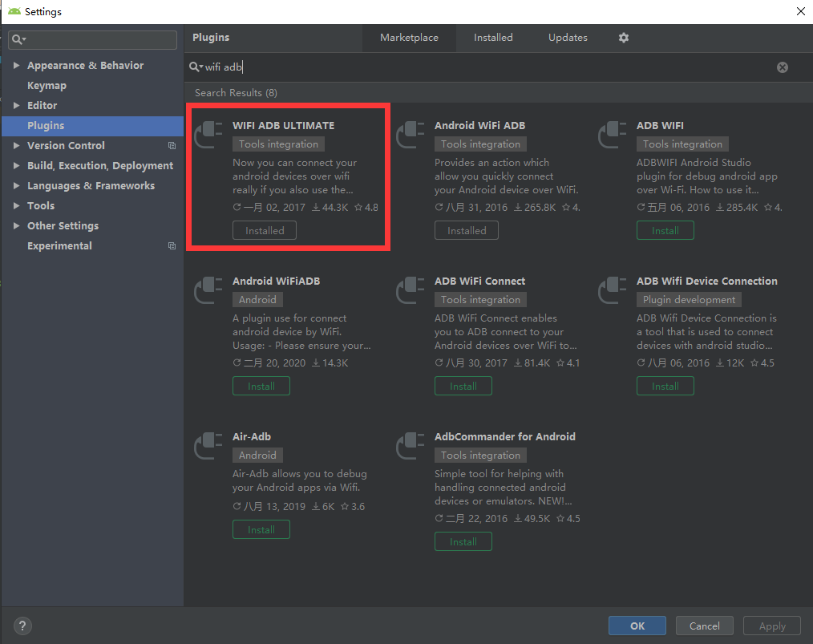Expand Build, Execution, Deployment section
Viewport: 813px width, 644px height.
click(16, 165)
